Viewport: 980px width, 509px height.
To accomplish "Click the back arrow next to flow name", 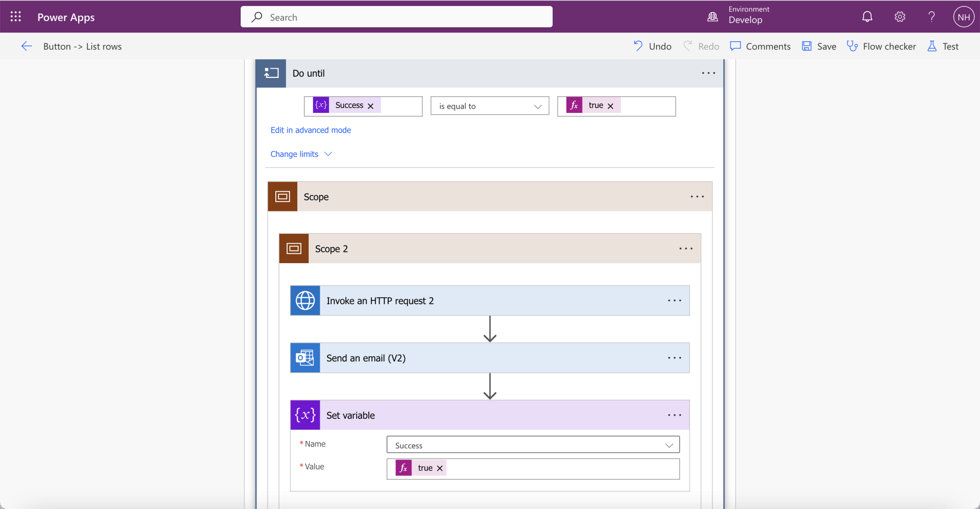I will coord(27,46).
